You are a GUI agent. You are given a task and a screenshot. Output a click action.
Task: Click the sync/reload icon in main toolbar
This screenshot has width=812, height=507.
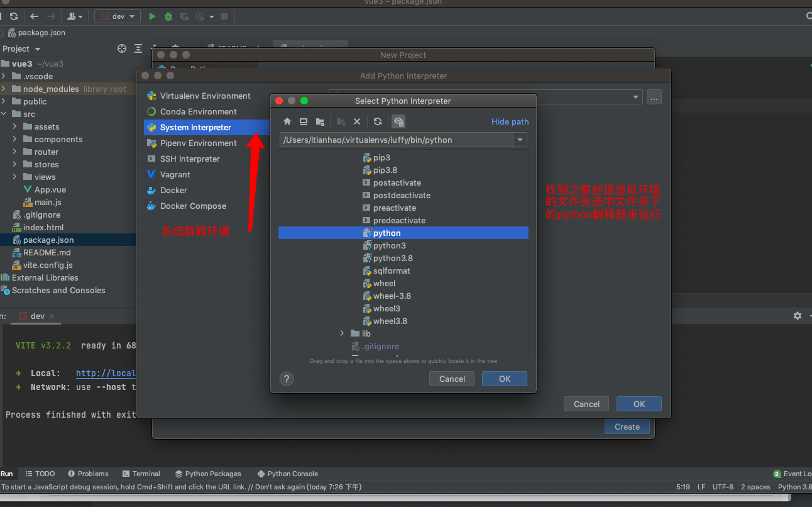pyautogui.click(x=14, y=16)
